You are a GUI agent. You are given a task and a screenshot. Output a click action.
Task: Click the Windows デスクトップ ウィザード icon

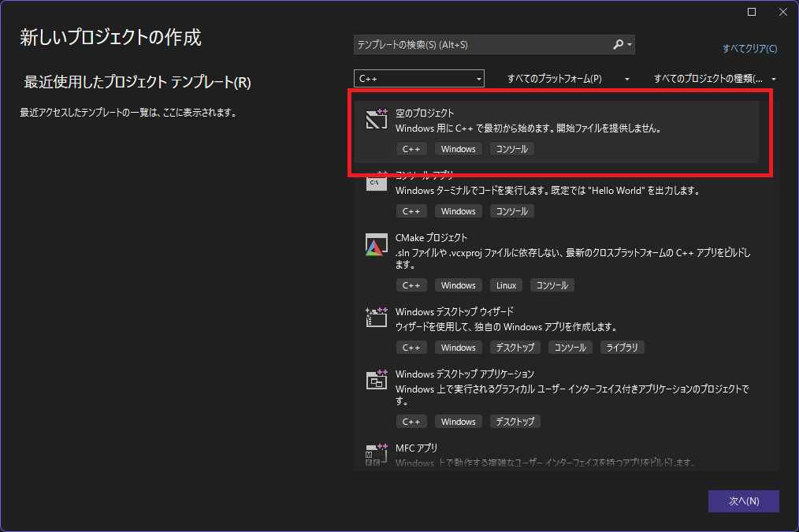(376, 318)
